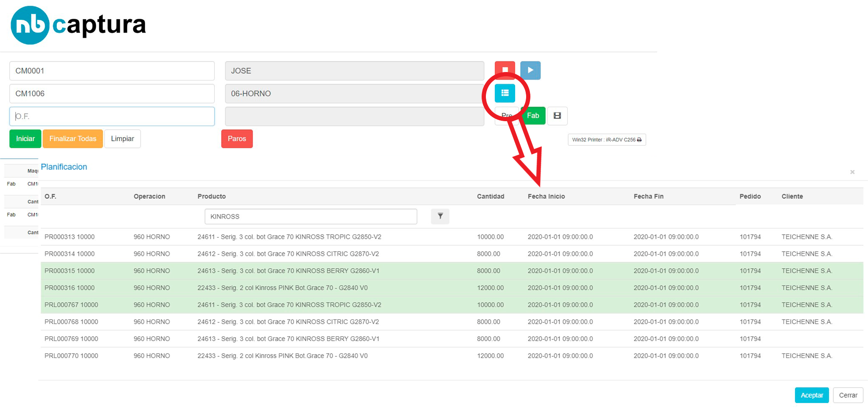The width and height of the screenshot is (868, 408).
Task: Select row PR000314 10000
Action: [452, 254]
